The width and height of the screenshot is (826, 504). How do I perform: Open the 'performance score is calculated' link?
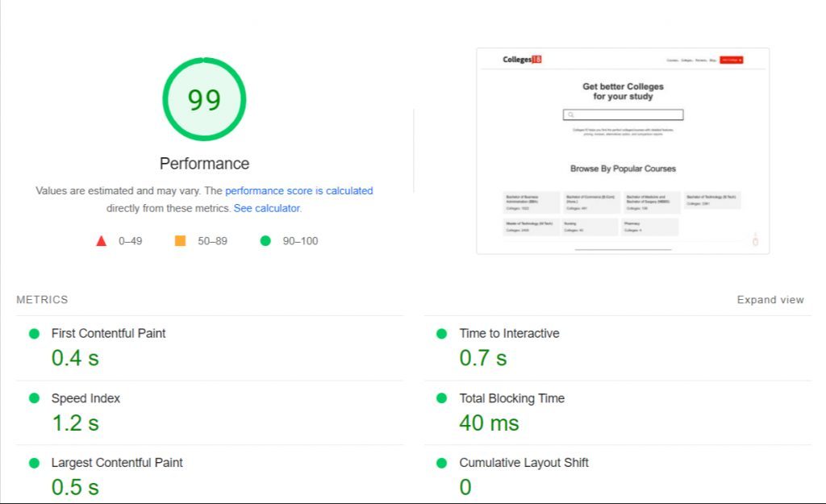pyautogui.click(x=298, y=190)
